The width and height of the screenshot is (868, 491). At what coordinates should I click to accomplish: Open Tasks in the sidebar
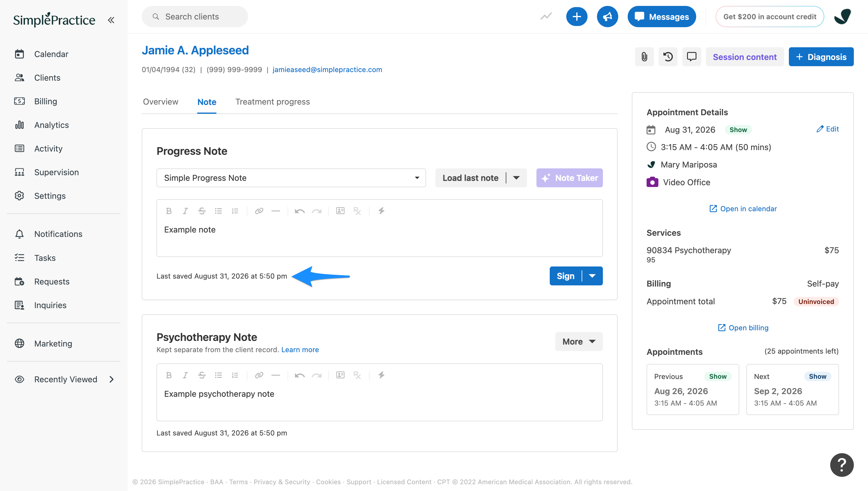(x=45, y=258)
